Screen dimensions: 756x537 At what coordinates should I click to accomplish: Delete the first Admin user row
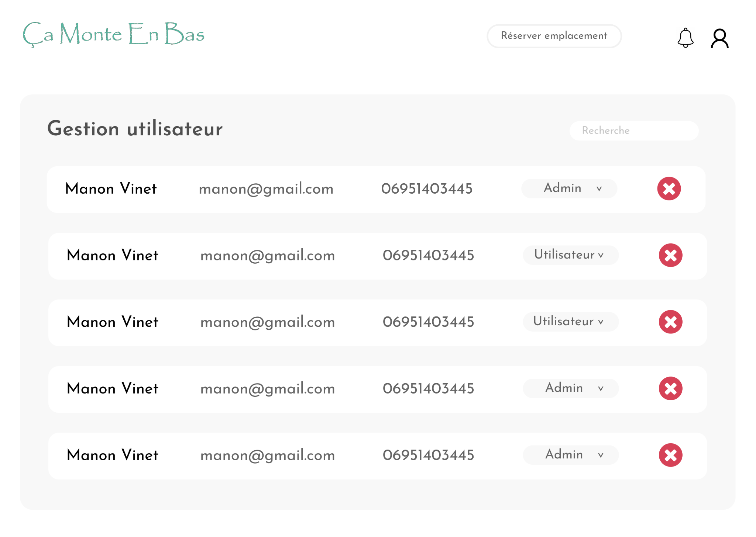coord(669,188)
